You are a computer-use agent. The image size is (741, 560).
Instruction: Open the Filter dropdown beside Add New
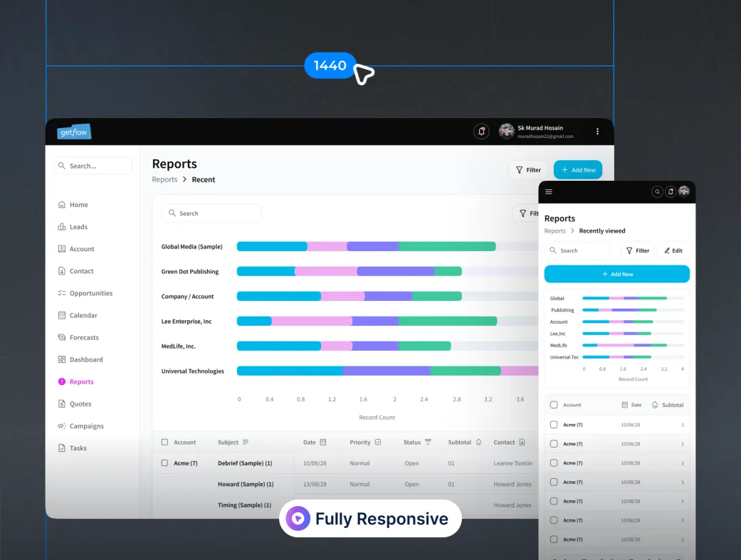click(528, 170)
